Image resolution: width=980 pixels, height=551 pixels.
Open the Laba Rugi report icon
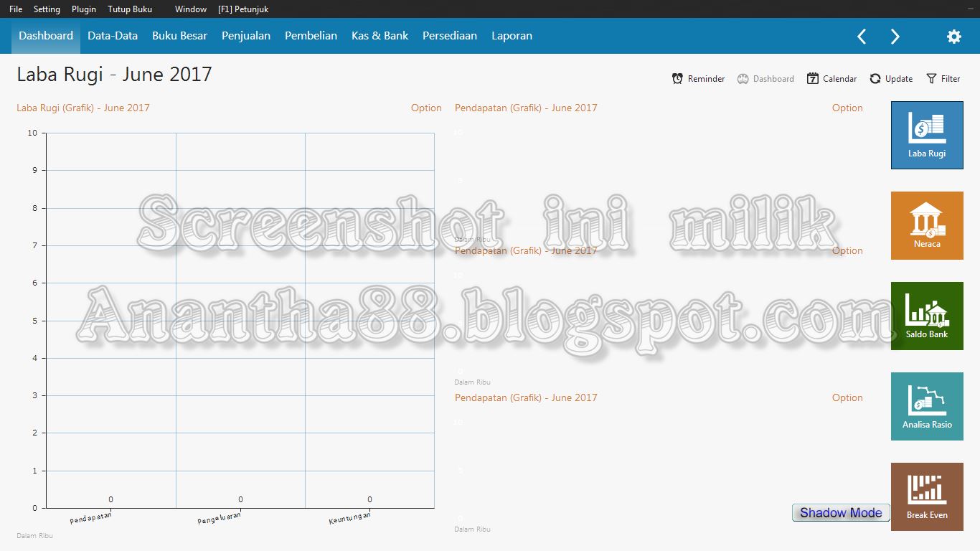coord(926,135)
